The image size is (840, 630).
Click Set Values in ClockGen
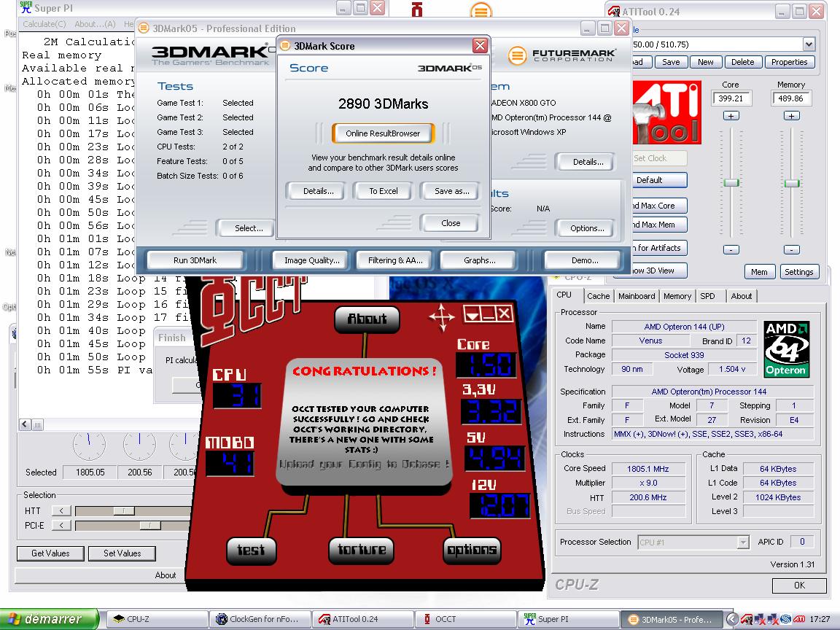click(x=122, y=553)
